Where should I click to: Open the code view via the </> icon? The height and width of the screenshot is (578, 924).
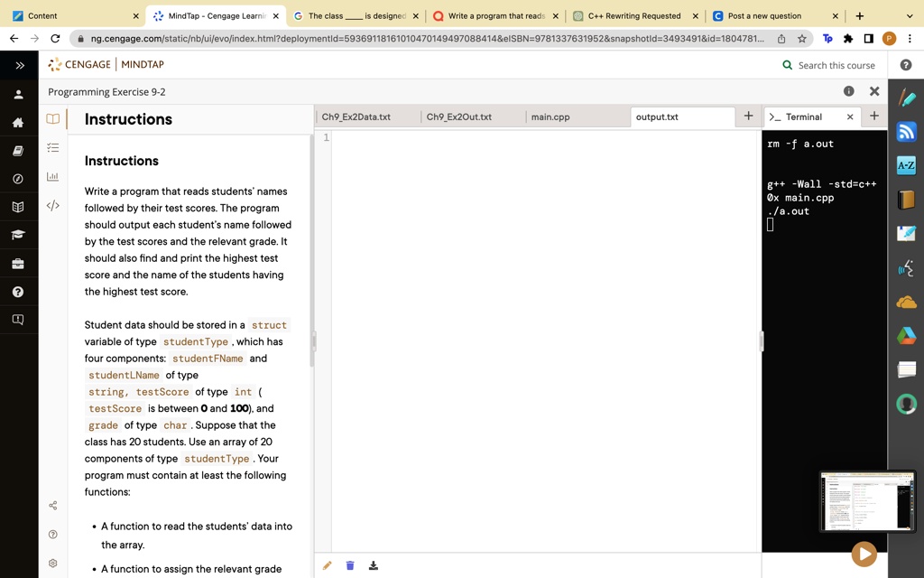tap(52, 206)
